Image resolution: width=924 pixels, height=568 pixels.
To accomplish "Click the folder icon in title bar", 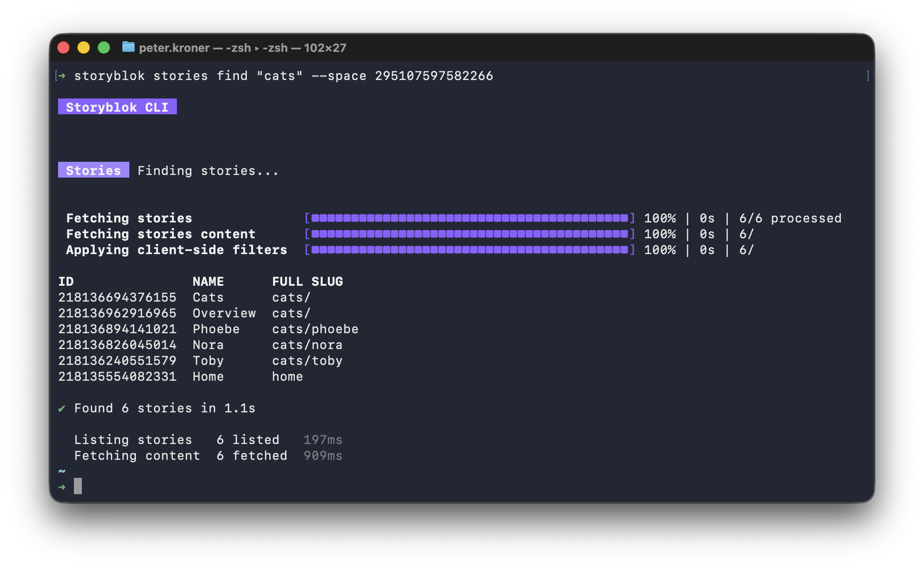I will (x=128, y=47).
